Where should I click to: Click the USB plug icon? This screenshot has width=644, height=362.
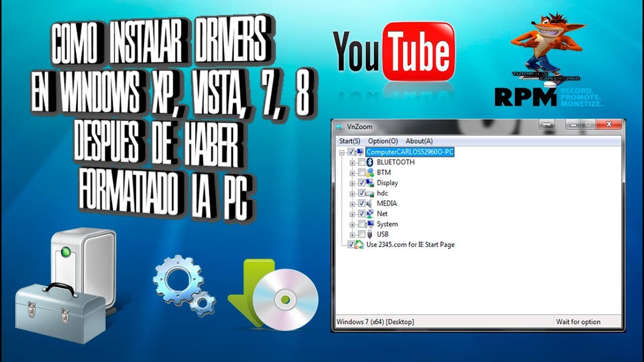370,234
